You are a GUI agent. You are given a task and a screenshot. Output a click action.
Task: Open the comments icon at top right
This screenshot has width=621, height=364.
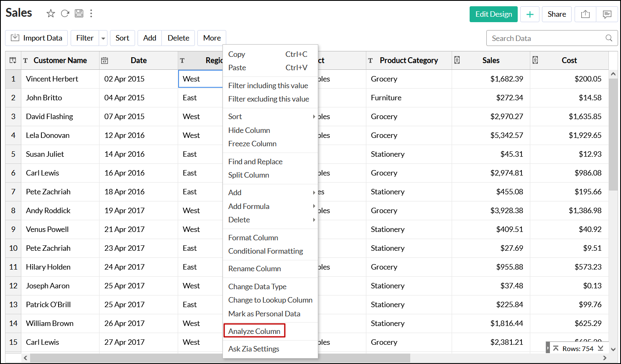(607, 14)
